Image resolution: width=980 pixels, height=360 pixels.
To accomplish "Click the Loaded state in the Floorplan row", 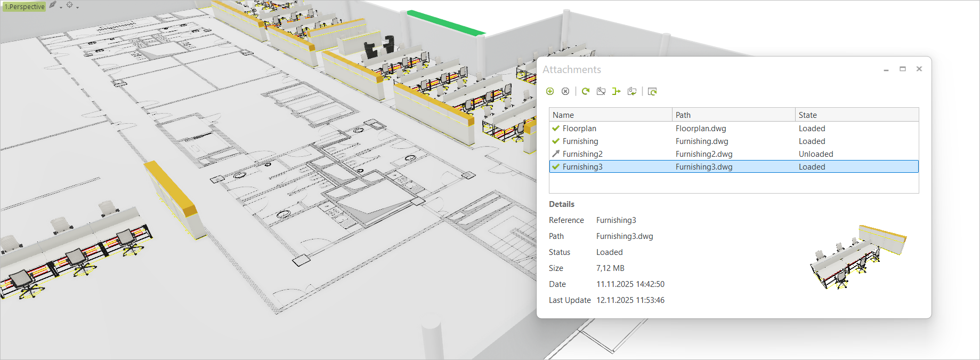I will [812, 129].
